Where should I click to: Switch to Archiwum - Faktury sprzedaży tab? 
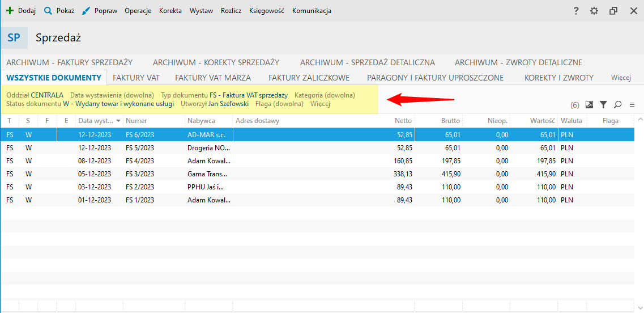click(x=70, y=62)
